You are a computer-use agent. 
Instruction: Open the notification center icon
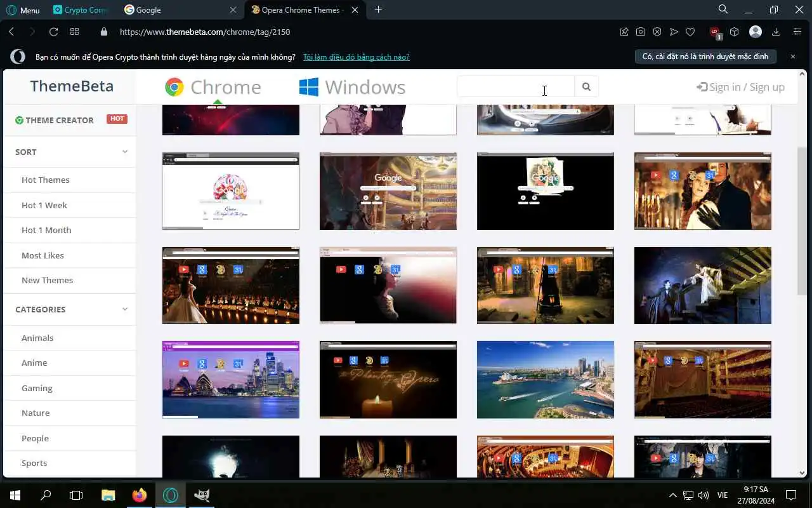(791, 495)
